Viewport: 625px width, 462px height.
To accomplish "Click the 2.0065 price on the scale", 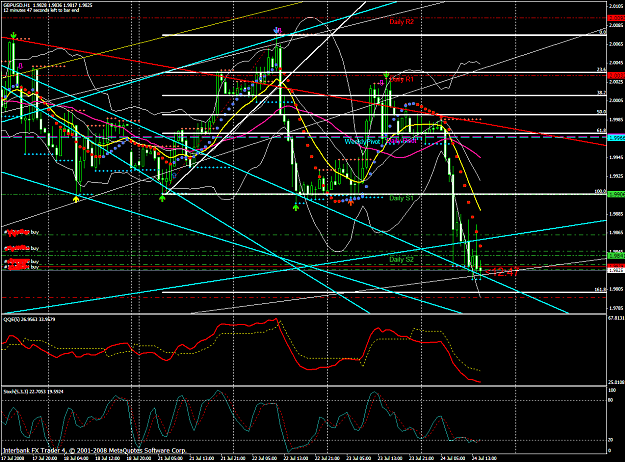I will point(616,43).
